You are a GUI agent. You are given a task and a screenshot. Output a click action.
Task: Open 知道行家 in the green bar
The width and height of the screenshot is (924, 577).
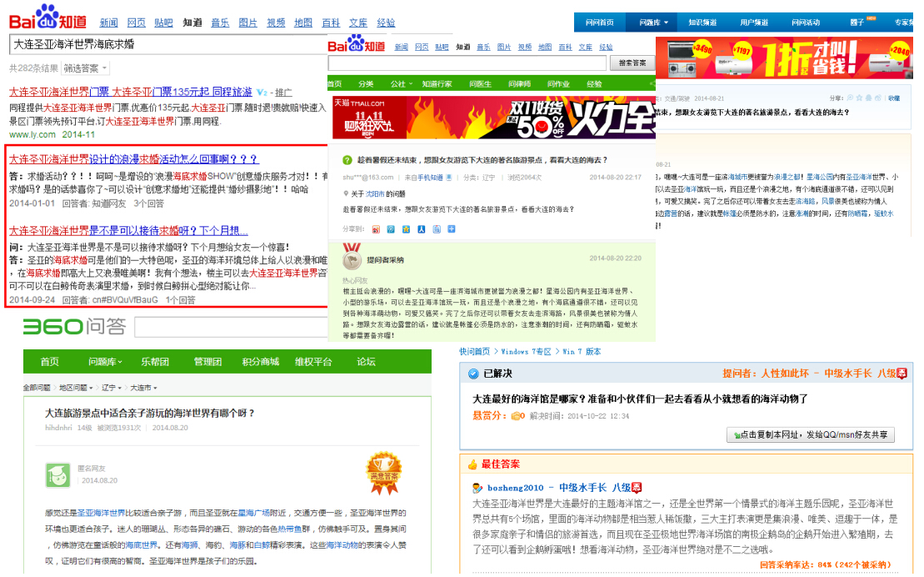point(437,83)
